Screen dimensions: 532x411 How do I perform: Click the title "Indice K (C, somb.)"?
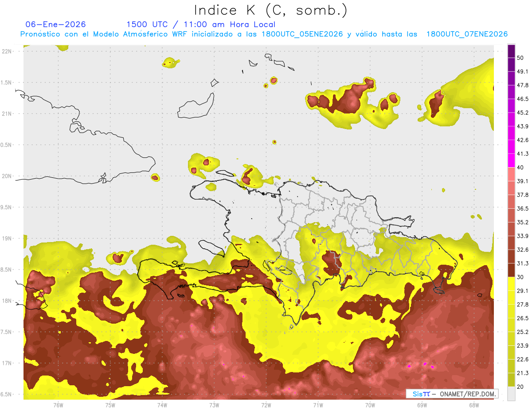click(x=270, y=10)
